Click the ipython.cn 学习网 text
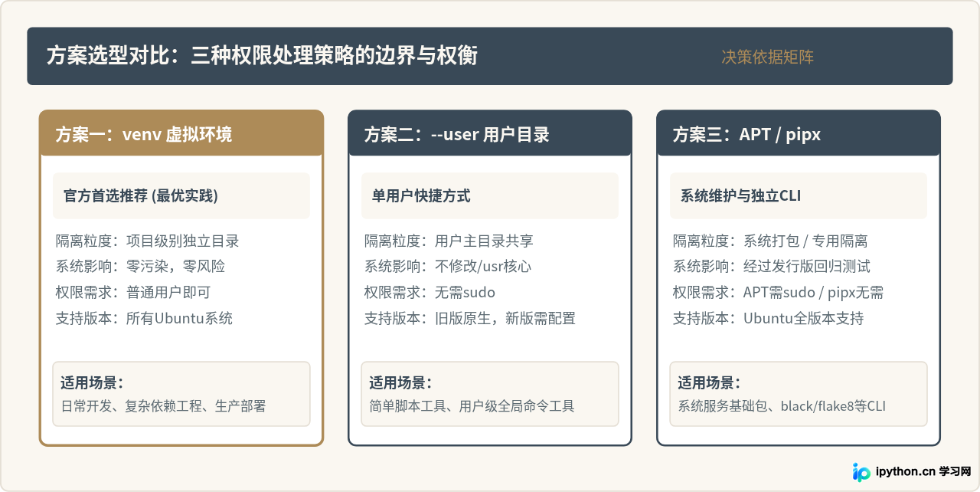 tap(924, 471)
